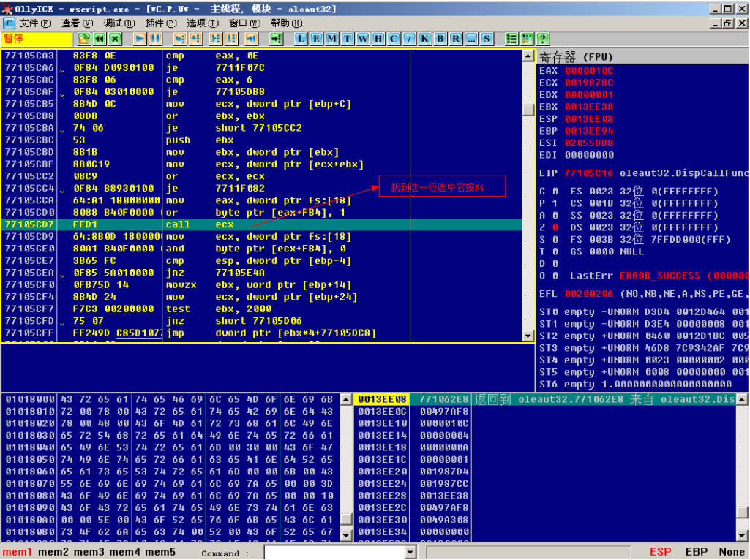This screenshot has width=750, height=560.
Task: Toggle the A flag value
Action: (555, 216)
